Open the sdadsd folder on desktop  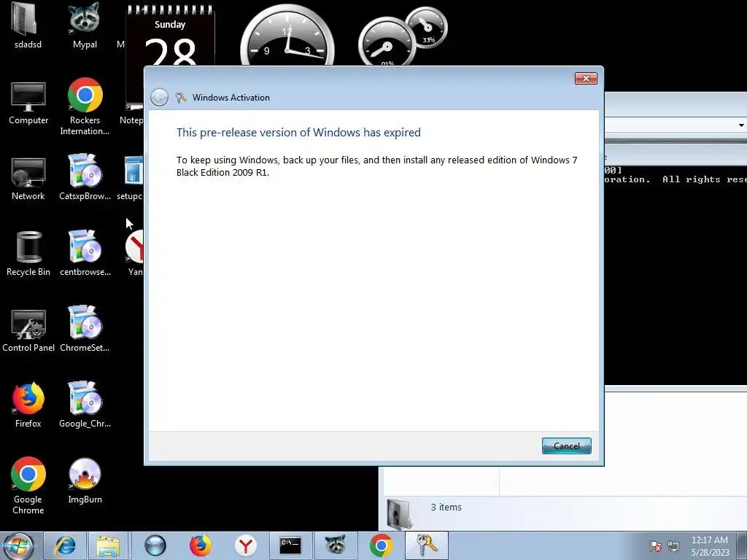point(28,26)
